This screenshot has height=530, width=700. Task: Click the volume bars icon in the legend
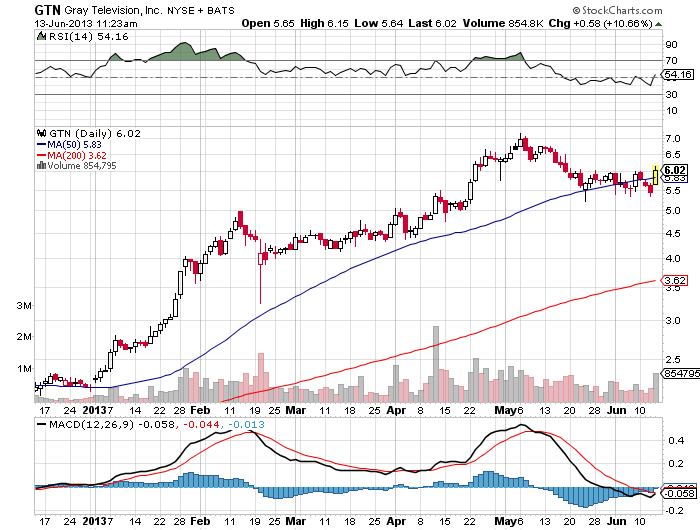point(42,166)
